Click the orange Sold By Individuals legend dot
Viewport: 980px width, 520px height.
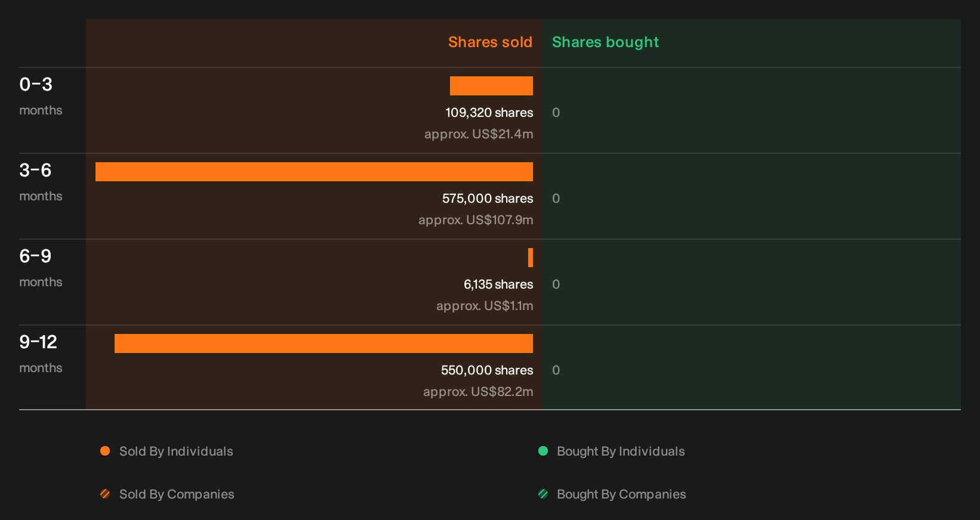[x=105, y=451]
